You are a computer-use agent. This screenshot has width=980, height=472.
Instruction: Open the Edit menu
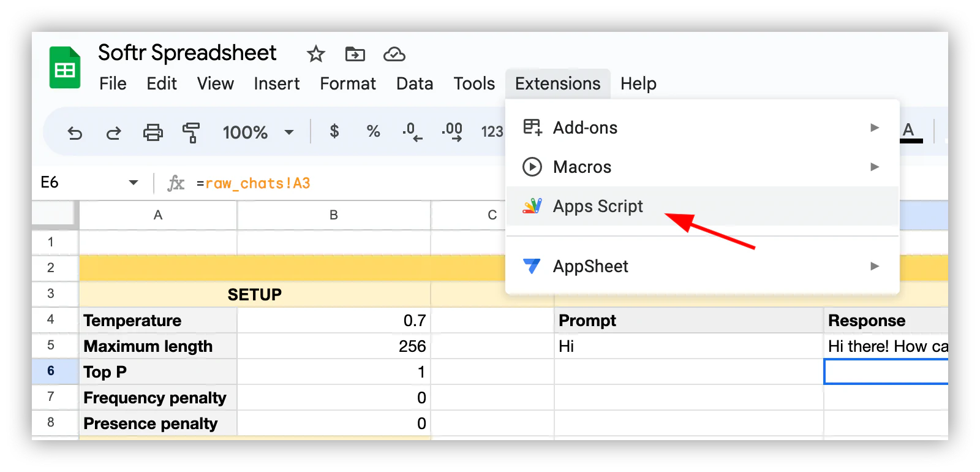[162, 83]
